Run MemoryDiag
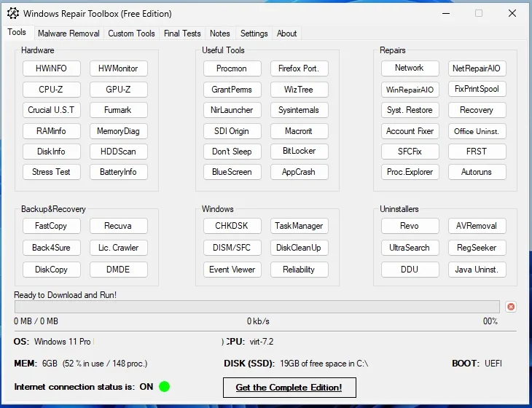Image resolution: width=532 pixels, height=408 pixels. pyautogui.click(x=119, y=131)
